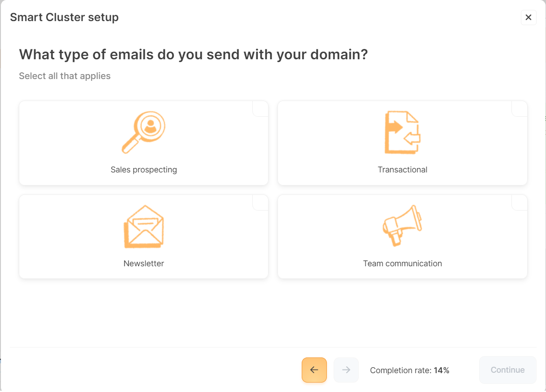This screenshot has height=392, width=546.
Task: Click the Completion rate 14% indicator
Action: click(x=409, y=370)
